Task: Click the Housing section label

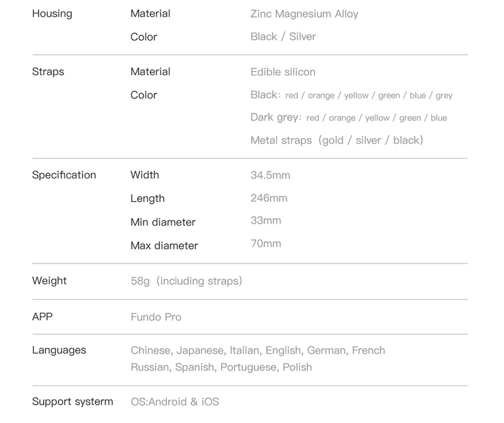Action: tap(52, 14)
